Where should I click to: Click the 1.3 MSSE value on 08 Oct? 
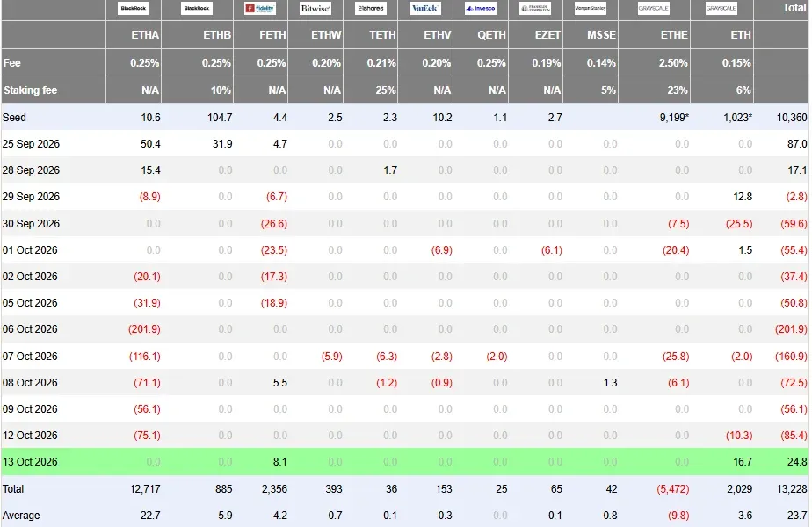click(610, 383)
